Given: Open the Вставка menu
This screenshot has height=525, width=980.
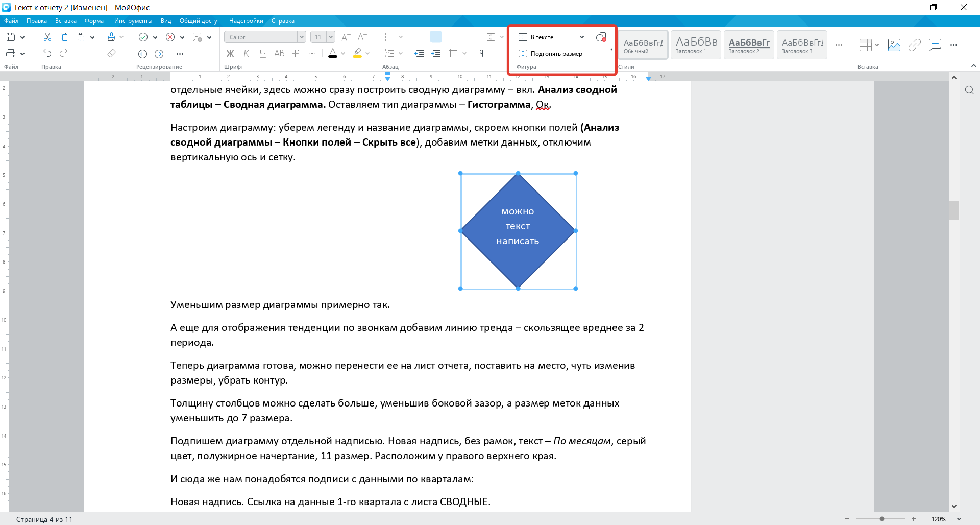Looking at the screenshot, I should [x=66, y=21].
